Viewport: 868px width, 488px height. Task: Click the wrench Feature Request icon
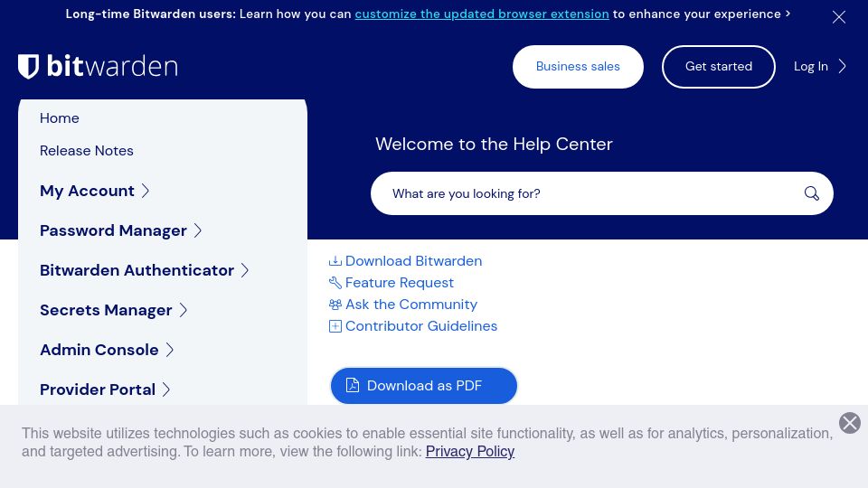[x=335, y=283]
